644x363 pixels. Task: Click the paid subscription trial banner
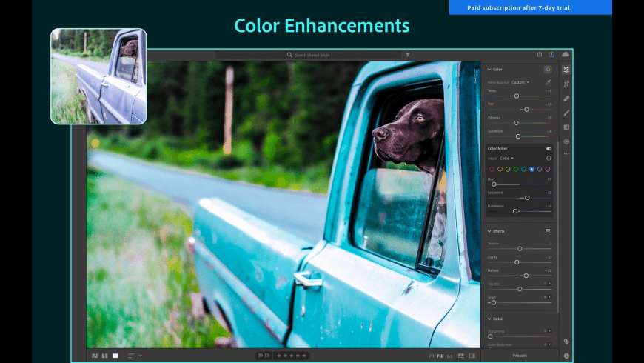531,7
